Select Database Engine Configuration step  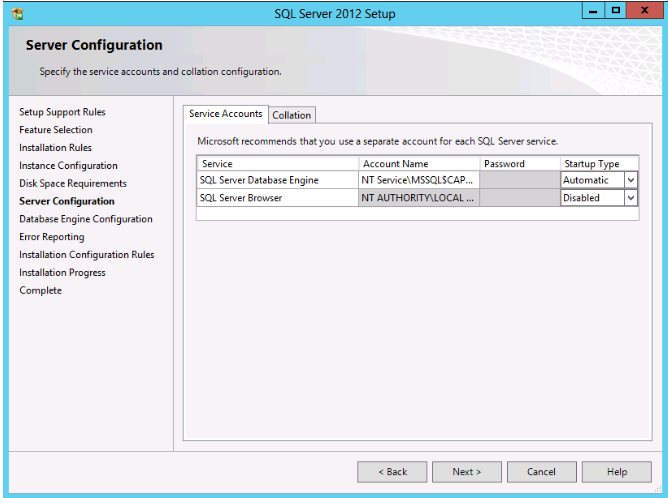point(86,219)
